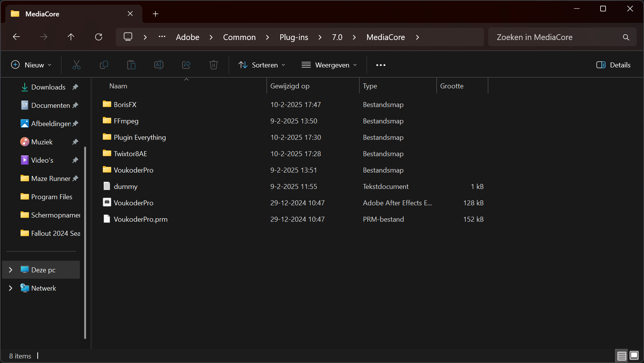Image resolution: width=644 pixels, height=363 pixels.
Task: Open the three-dots more options menu
Action: 380,65
